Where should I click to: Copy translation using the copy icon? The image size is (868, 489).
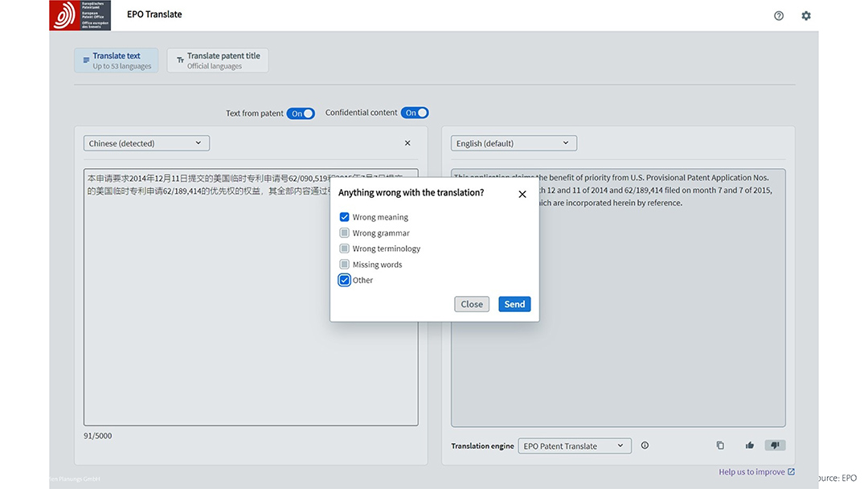point(720,446)
